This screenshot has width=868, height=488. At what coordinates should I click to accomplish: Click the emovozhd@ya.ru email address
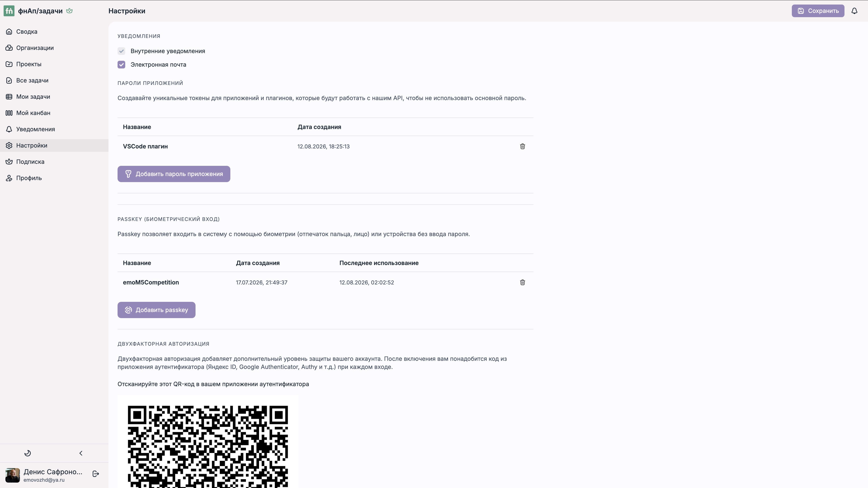click(44, 480)
